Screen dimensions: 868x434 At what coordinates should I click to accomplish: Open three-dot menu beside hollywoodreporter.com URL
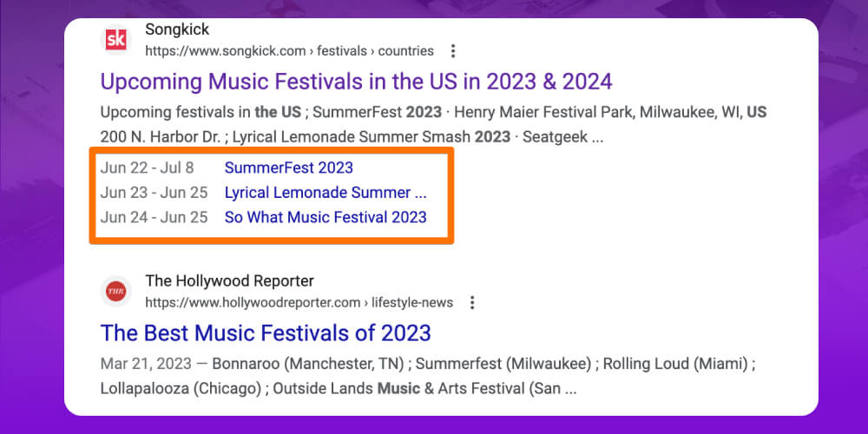[x=472, y=303]
